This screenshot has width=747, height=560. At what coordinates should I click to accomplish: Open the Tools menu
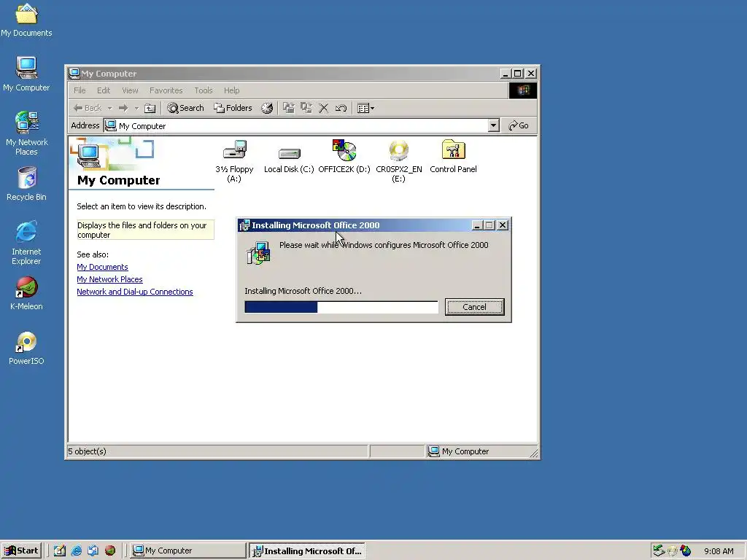204,90
